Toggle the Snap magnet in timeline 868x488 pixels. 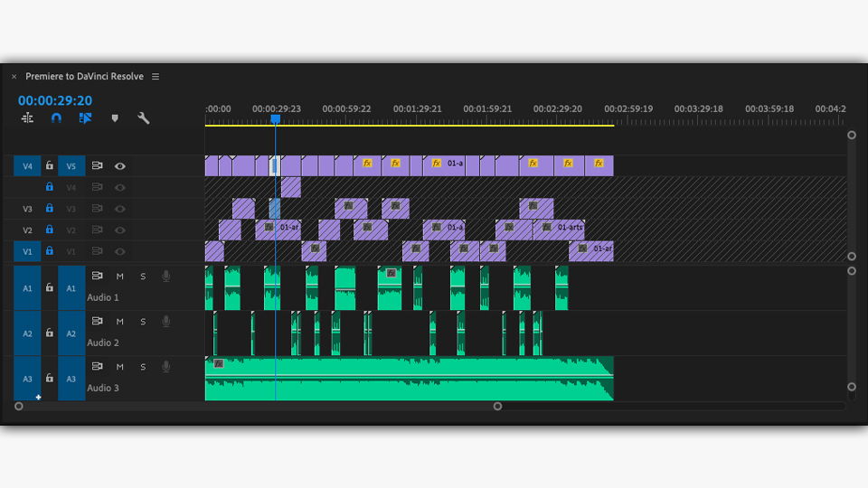(56, 117)
